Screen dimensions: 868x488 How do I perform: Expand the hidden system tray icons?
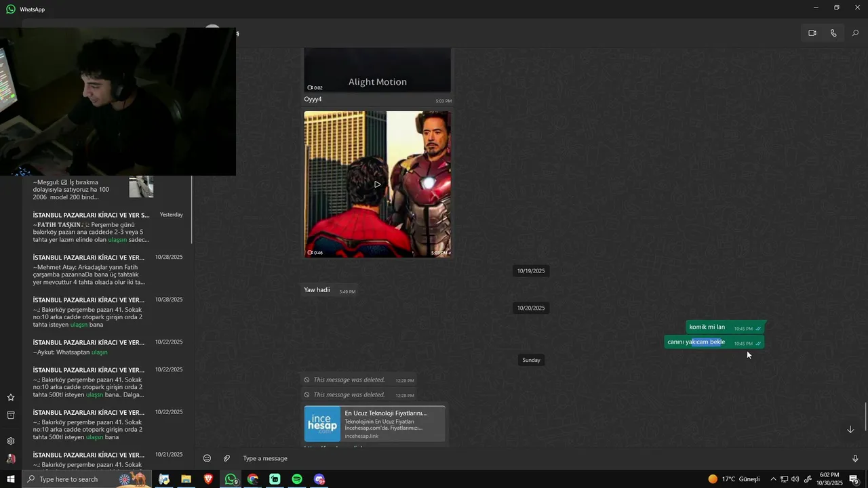coord(773,479)
